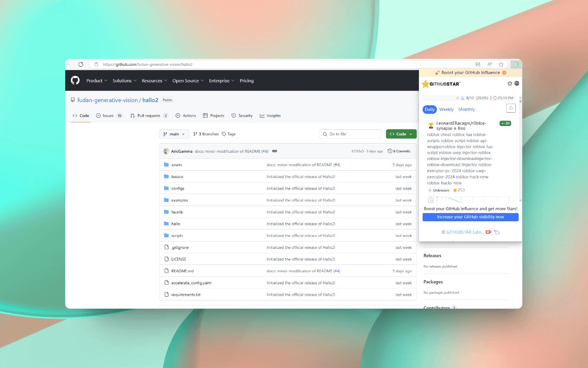The height and width of the screenshot is (368, 588).
Task: Open the Code tab of repository
Action: tap(80, 115)
